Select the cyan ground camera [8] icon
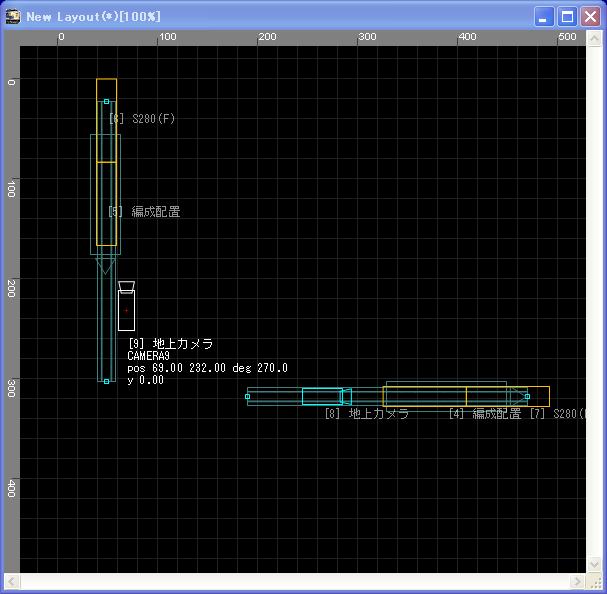 click(324, 396)
